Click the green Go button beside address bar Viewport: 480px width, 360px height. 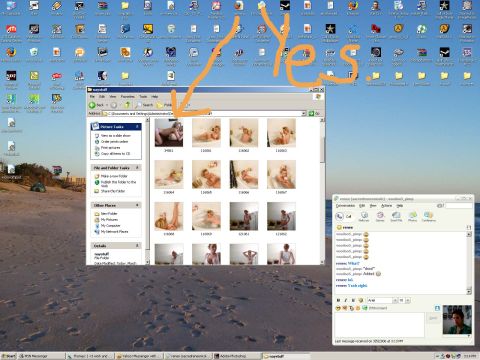click(314, 113)
